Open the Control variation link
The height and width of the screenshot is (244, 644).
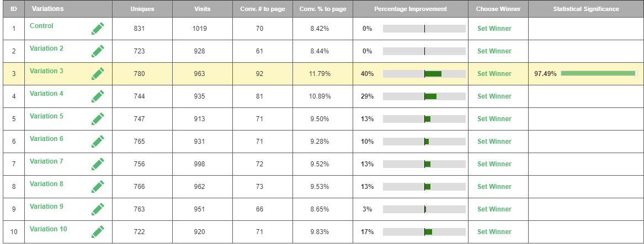[41, 26]
